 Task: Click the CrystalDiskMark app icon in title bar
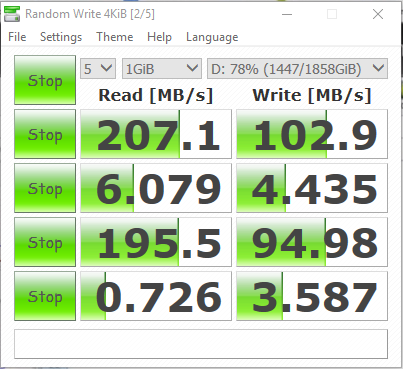(x=12, y=14)
